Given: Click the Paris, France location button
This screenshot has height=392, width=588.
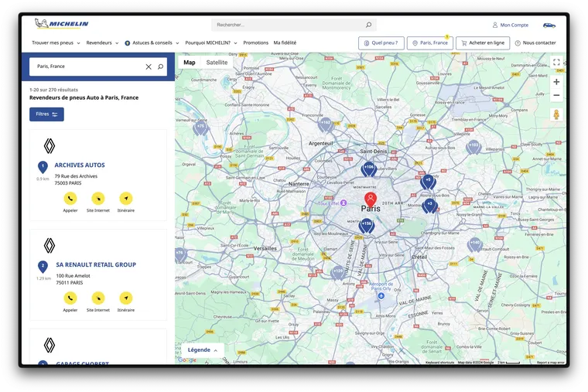Looking at the screenshot, I should click(430, 43).
